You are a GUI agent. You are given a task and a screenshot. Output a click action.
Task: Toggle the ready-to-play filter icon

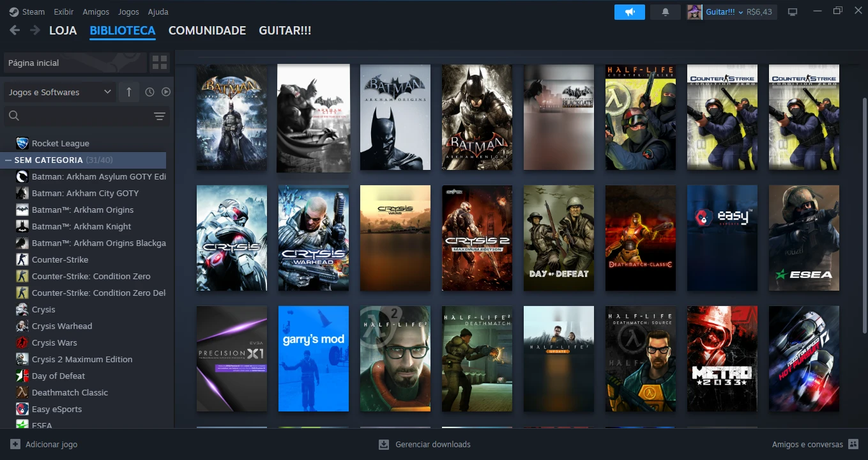point(166,92)
